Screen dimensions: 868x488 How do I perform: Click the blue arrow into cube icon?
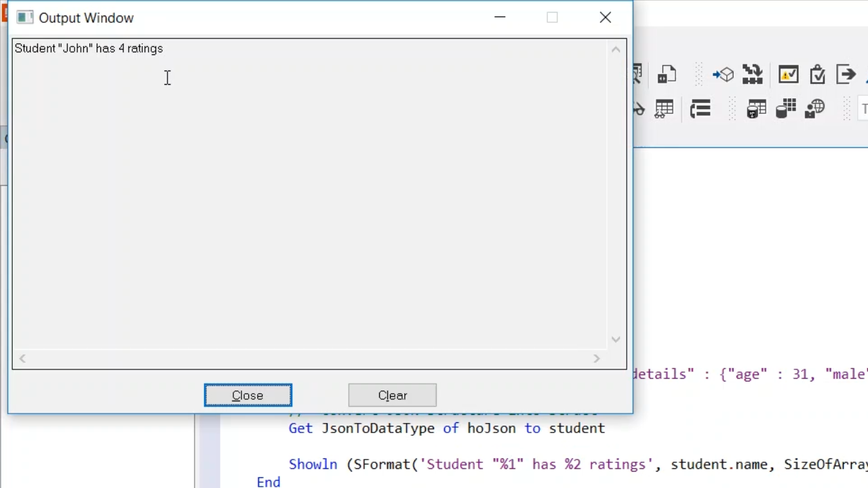pos(723,75)
